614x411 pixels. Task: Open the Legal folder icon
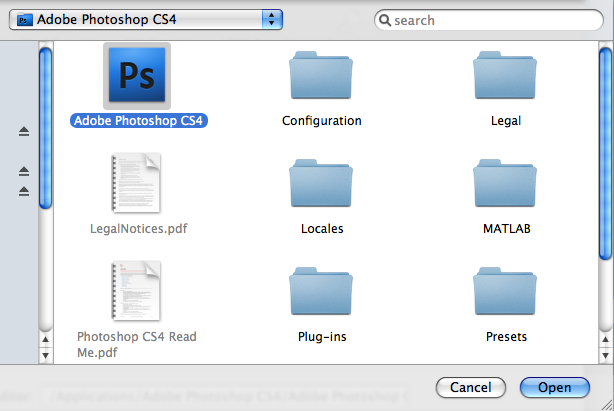[x=505, y=75]
